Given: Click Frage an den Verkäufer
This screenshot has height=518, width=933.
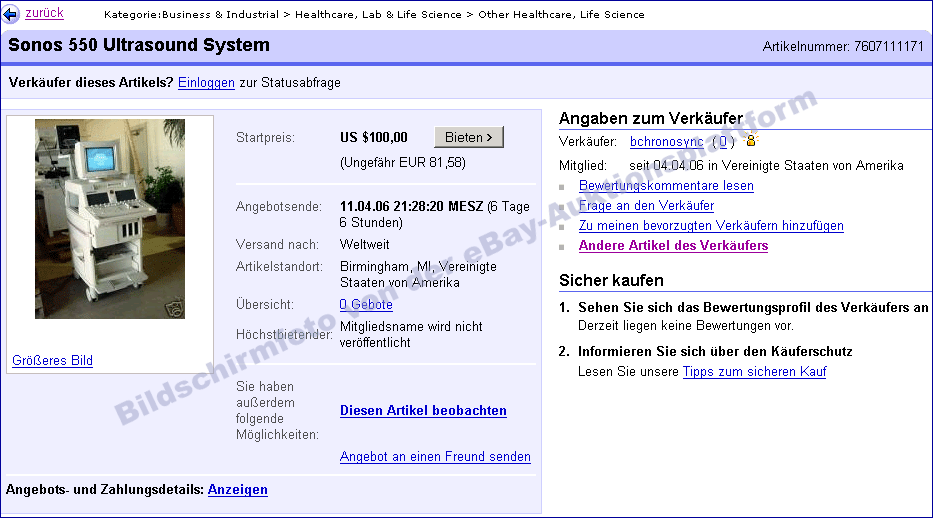Looking at the screenshot, I should pos(646,206).
